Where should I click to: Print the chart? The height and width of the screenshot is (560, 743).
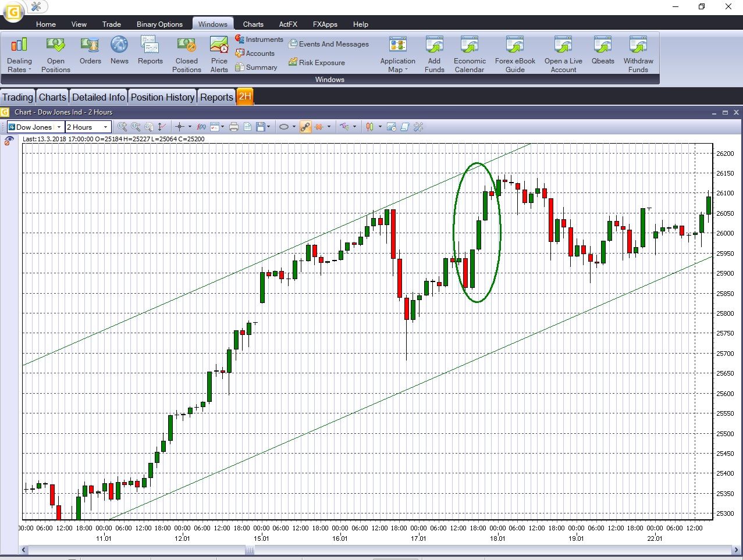click(x=234, y=127)
